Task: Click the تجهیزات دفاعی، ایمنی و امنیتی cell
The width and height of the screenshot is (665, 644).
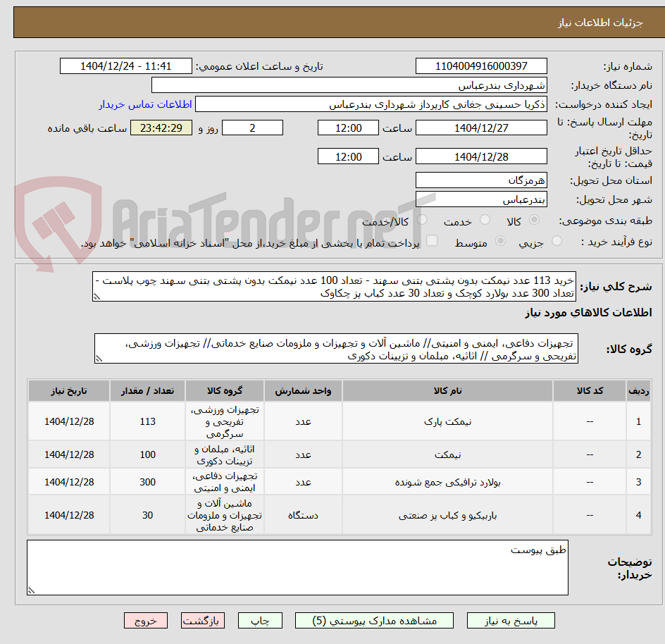Action: 224,483
